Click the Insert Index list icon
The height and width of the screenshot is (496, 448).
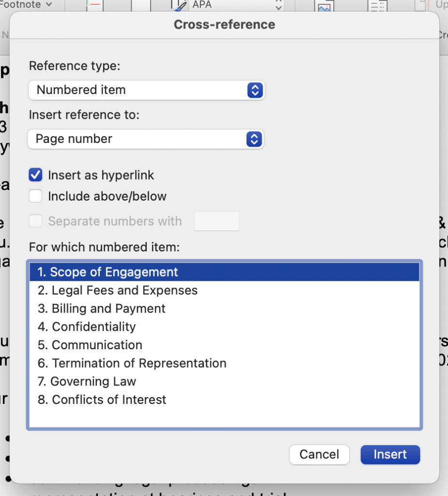pos(378,6)
